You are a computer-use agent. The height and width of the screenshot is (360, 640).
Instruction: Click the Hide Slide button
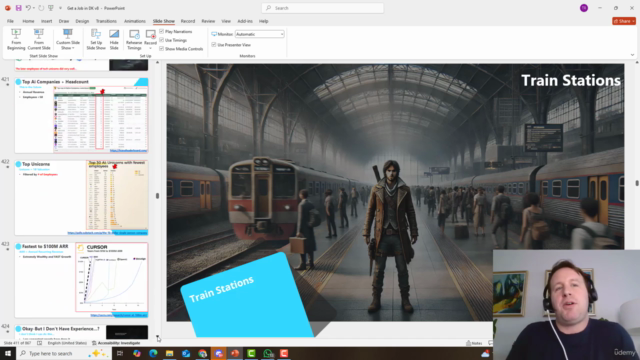click(114, 40)
